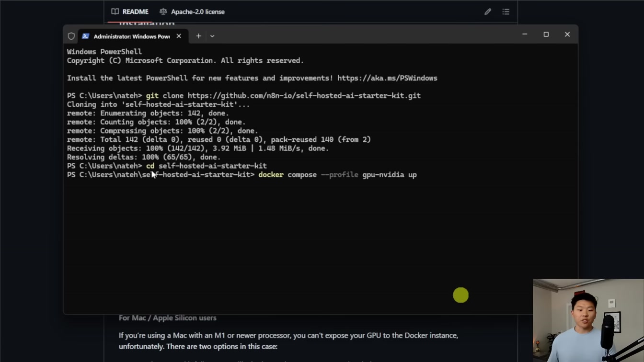Click the 'Windows PowerShell' header line
Image resolution: width=644 pixels, height=362 pixels.
pos(104,52)
